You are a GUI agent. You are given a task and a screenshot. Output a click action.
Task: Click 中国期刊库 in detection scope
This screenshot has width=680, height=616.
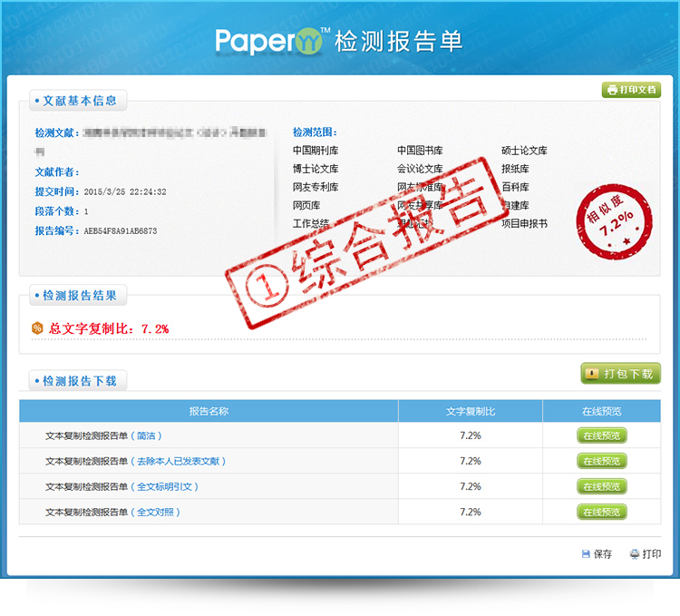click(316, 151)
